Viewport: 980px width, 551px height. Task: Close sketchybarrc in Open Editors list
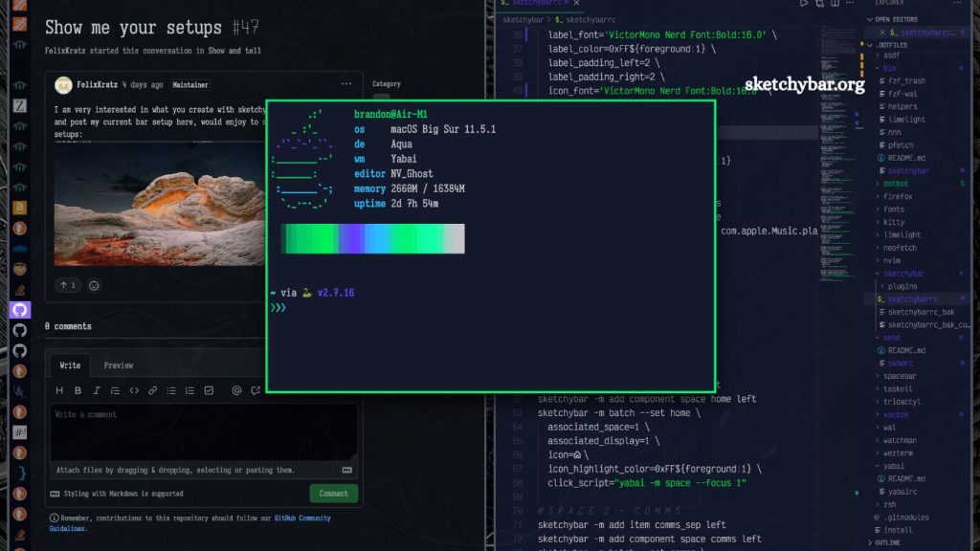click(x=881, y=33)
